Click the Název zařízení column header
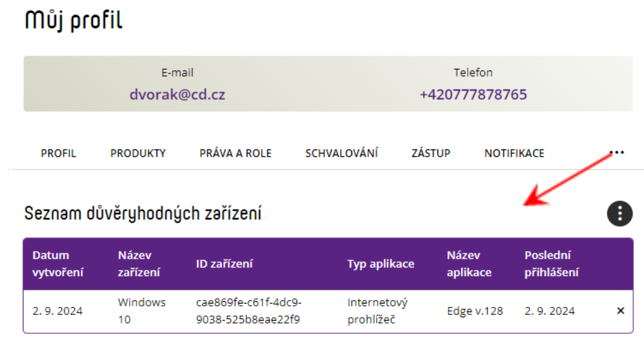644x343 pixels. (x=139, y=264)
